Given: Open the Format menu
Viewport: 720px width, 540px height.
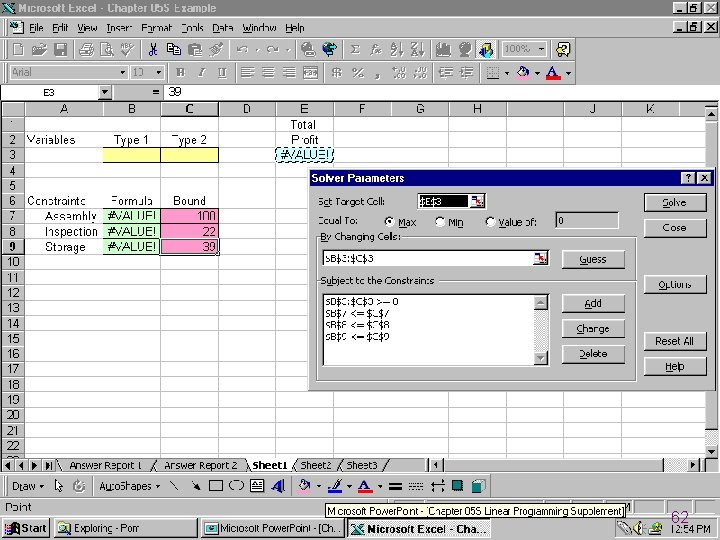Looking at the screenshot, I should coord(156,28).
